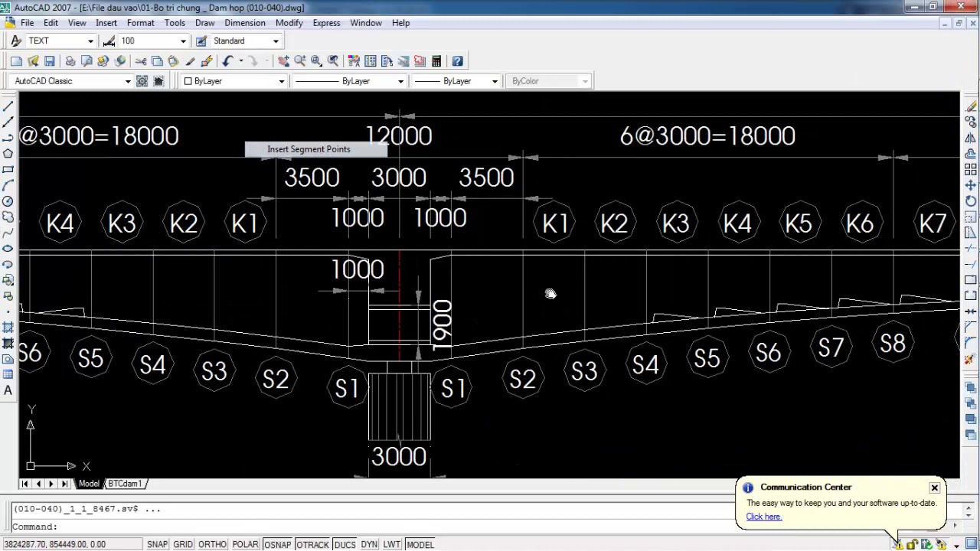Click the MODEL status bar button
Image resolution: width=980 pixels, height=551 pixels.
click(420, 544)
